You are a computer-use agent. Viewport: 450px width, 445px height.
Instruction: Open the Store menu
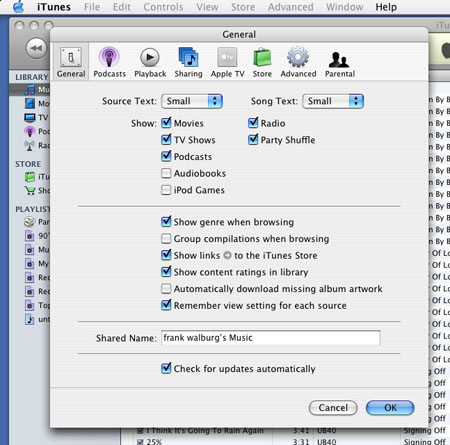click(x=243, y=7)
